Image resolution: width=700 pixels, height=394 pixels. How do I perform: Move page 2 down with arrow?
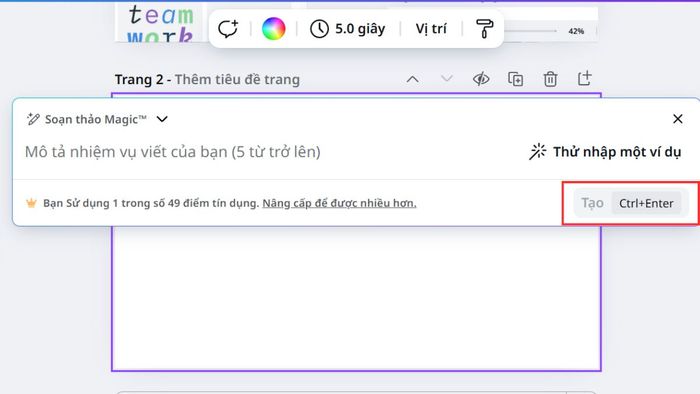pyautogui.click(x=446, y=79)
